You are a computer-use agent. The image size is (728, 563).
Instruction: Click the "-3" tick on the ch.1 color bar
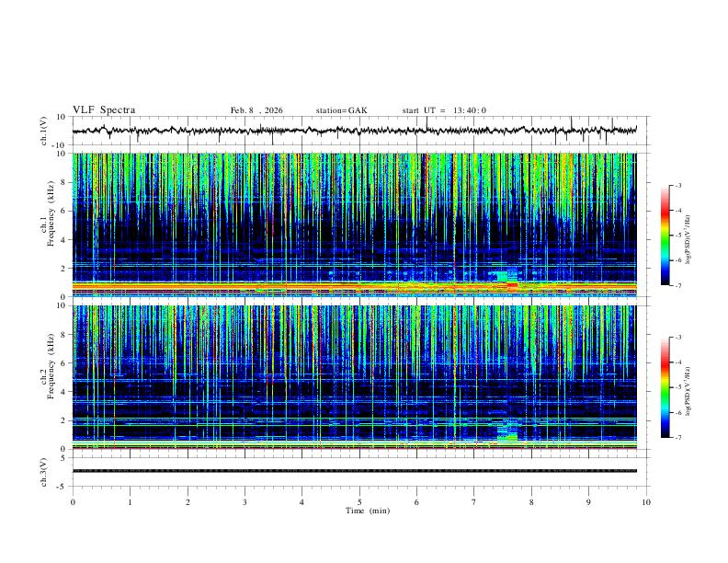[x=678, y=185]
